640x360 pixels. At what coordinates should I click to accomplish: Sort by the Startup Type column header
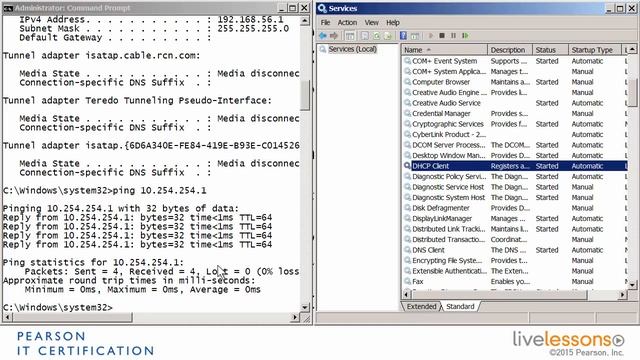click(x=594, y=50)
